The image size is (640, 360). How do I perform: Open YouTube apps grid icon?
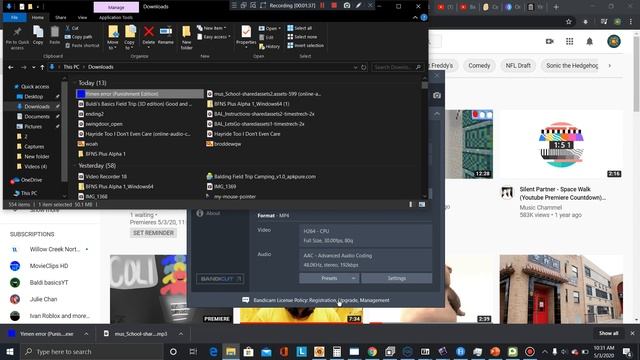coord(569,41)
